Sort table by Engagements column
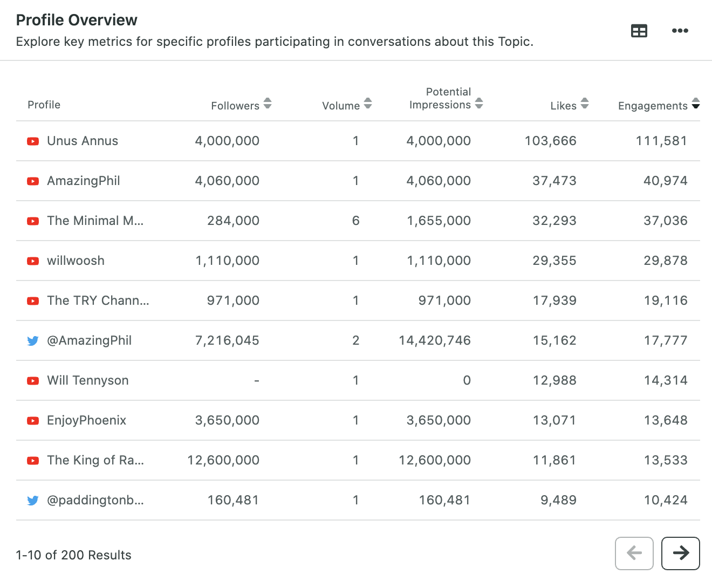Screen dimensions: 712x588 (x=696, y=104)
